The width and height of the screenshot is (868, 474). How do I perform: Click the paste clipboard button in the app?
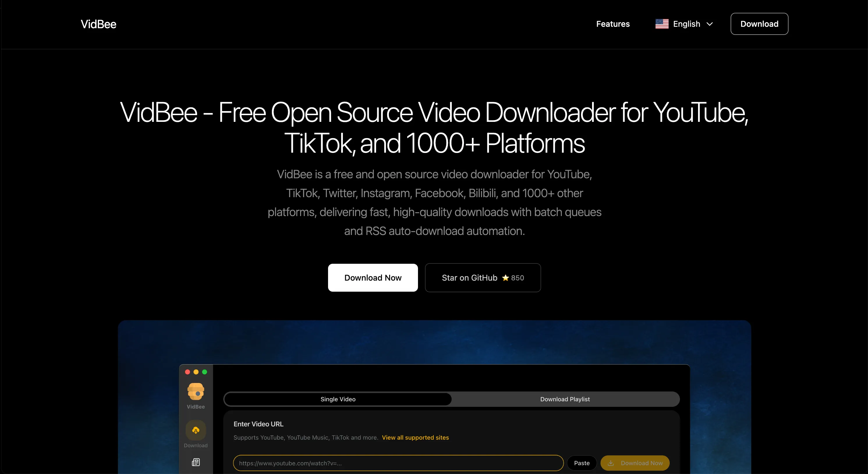click(x=582, y=463)
